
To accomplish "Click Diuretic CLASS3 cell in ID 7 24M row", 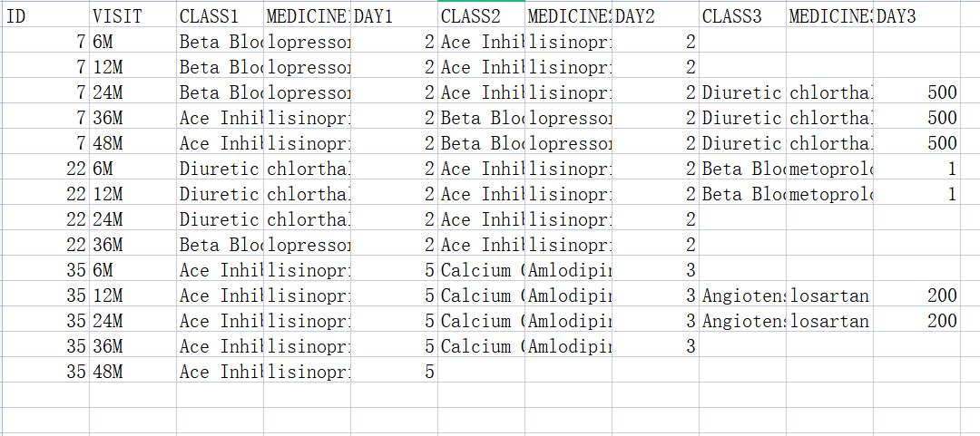I will coord(742,92).
